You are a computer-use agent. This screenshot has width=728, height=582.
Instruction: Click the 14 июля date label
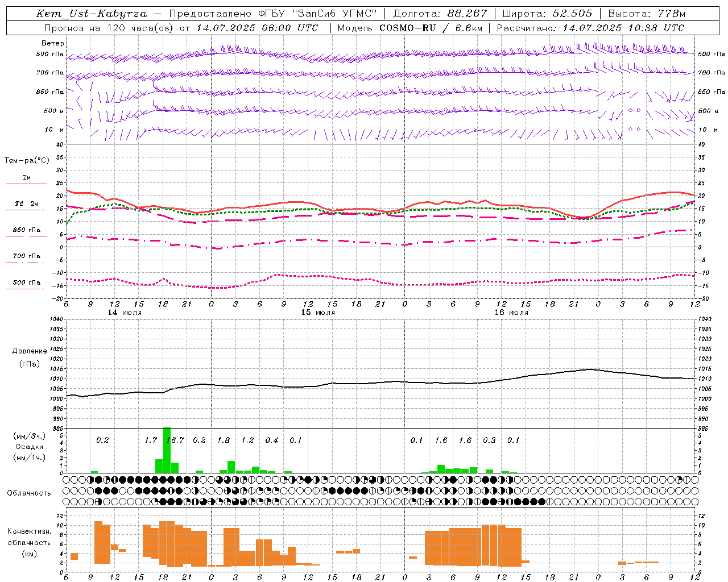tap(125, 313)
